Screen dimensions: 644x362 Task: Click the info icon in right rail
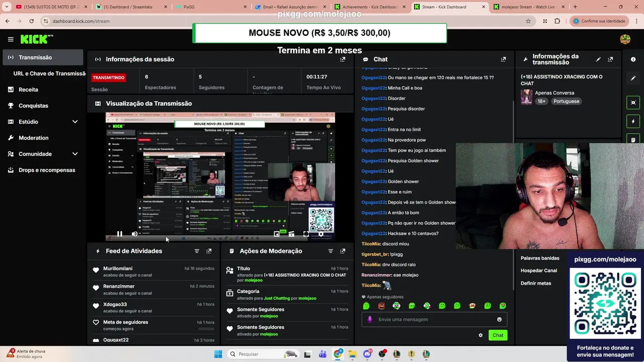point(633,59)
